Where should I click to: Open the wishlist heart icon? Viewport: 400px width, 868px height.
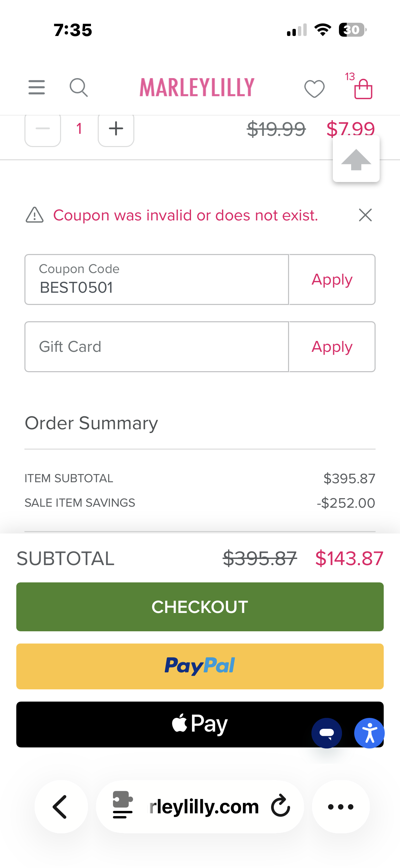pyautogui.click(x=314, y=89)
